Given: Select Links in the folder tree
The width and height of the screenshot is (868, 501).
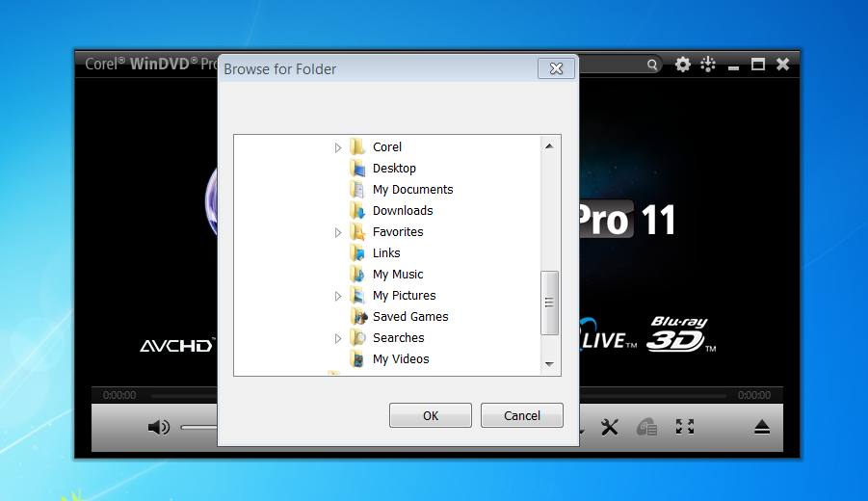Looking at the screenshot, I should pos(386,253).
